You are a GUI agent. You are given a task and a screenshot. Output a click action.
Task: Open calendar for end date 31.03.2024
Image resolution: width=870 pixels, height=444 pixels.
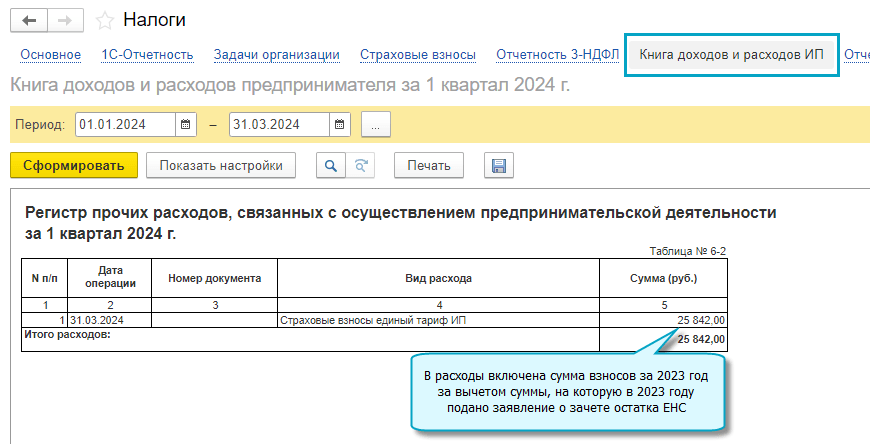(x=340, y=125)
